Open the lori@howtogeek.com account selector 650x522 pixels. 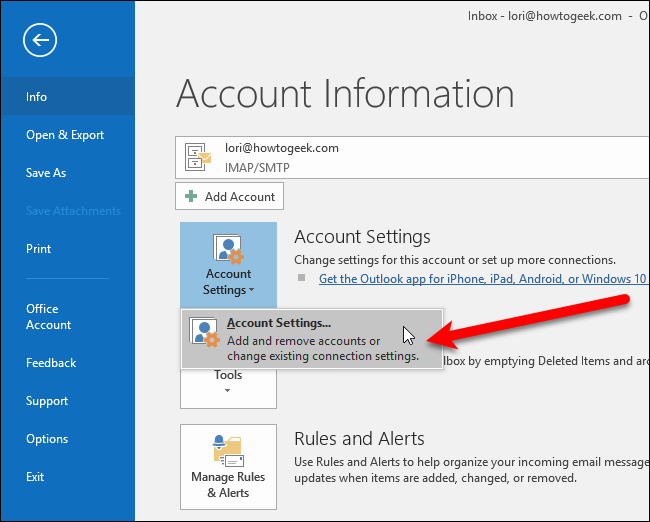click(412, 158)
